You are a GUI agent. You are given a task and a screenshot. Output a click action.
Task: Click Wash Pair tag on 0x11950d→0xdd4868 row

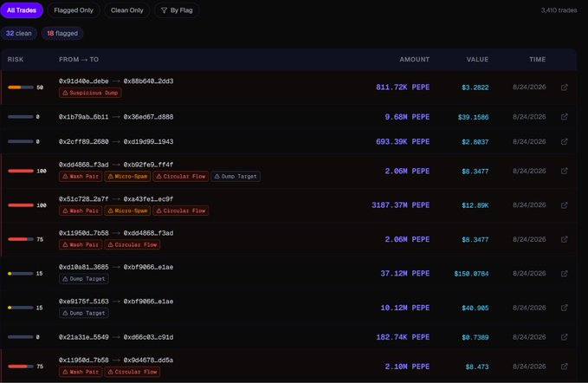(x=81, y=244)
